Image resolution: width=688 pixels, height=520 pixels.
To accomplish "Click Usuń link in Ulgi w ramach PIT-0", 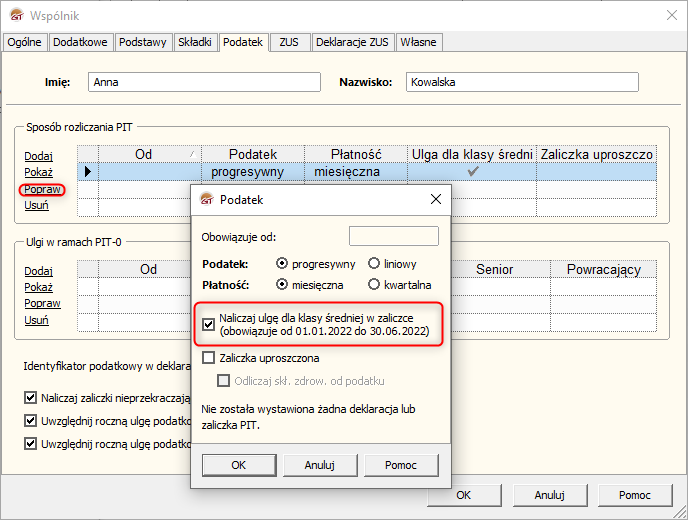I will [x=36, y=320].
